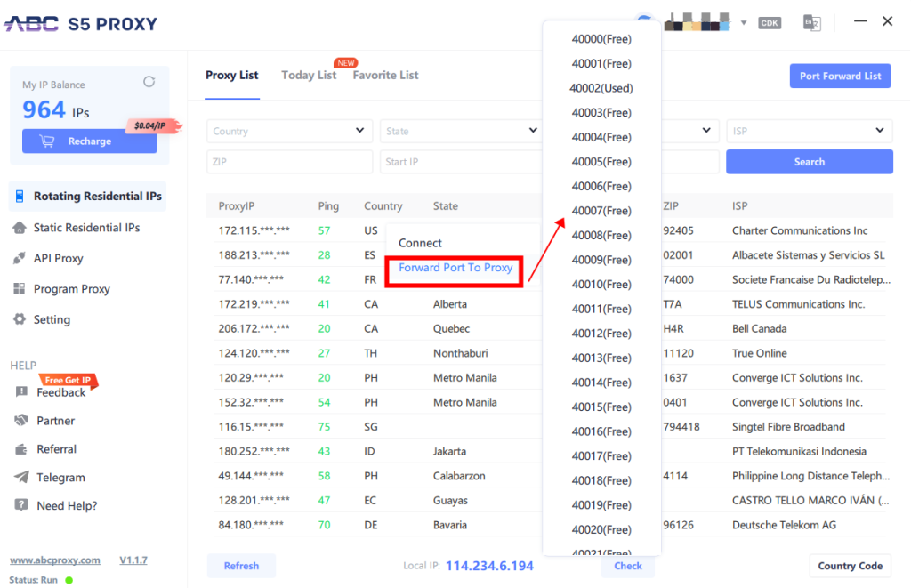
Task: Click the Referral wallet icon
Action: click(21, 448)
